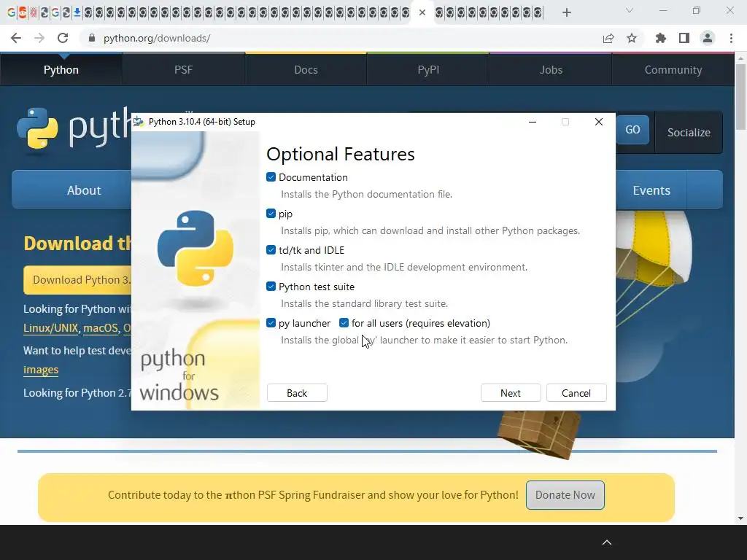The height and width of the screenshot is (560, 747).
Task: Minimize the Python setup dialog
Action: coord(533,122)
